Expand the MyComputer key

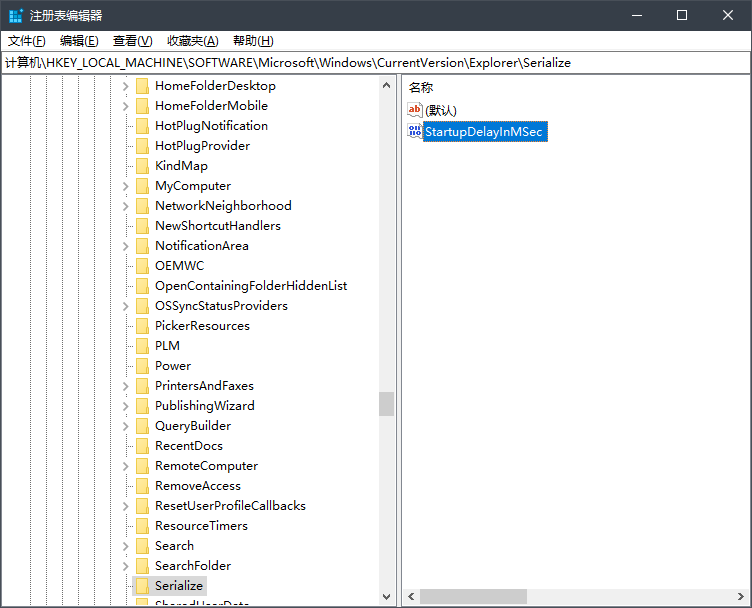pyautogui.click(x=126, y=186)
